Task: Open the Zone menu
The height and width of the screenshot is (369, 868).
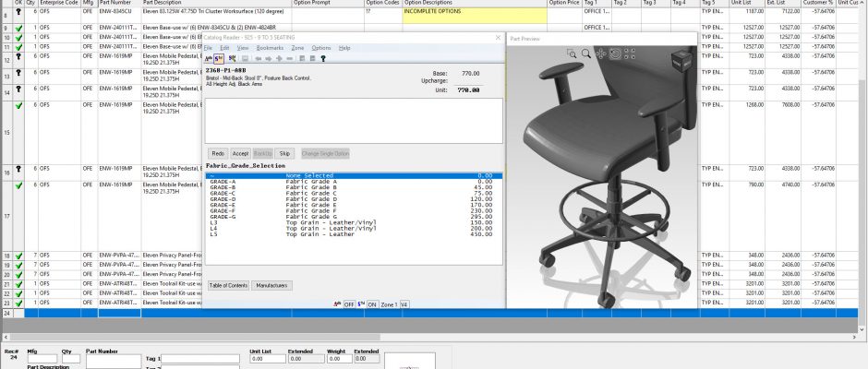Action: point(297,47)
